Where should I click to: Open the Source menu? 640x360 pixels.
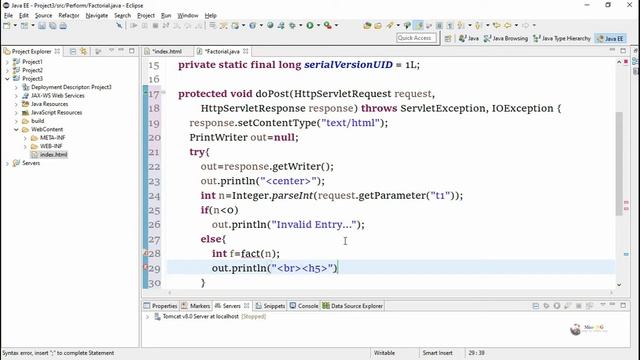pyautogui.click(x=43, y=16)
